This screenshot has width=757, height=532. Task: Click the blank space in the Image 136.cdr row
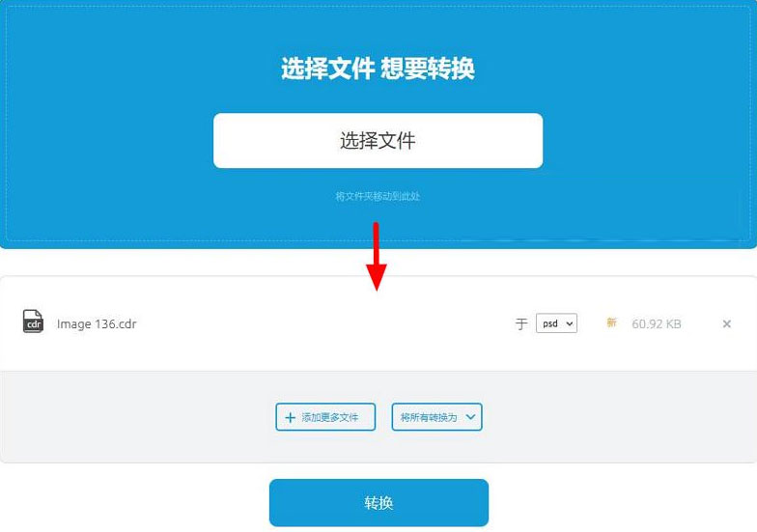pos(323,324)
